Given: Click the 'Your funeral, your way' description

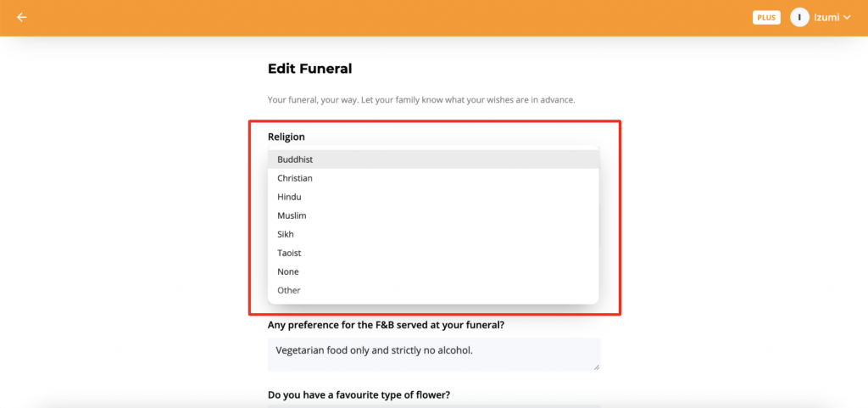Looking at the screenshot, I should 421,100.
